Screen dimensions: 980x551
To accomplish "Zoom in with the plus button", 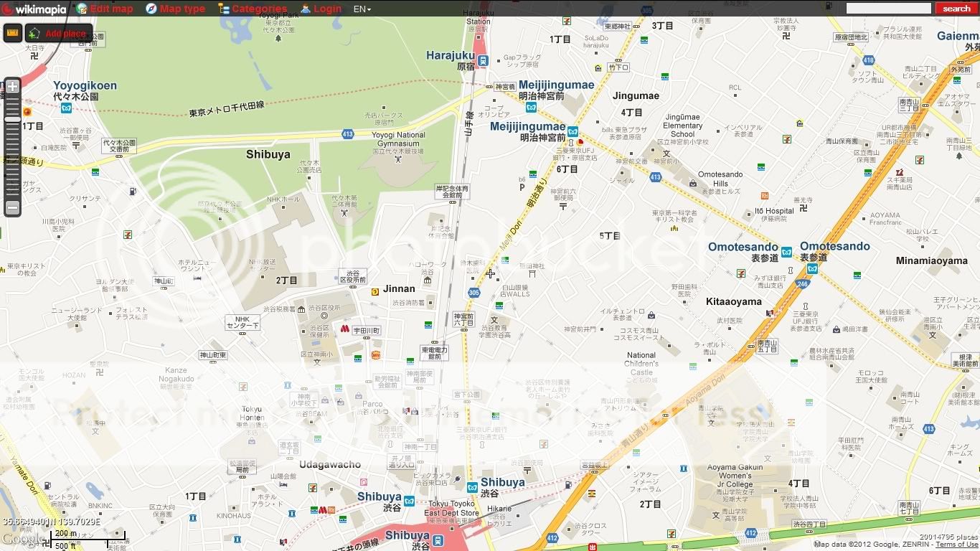I will (x=12, y=85).
